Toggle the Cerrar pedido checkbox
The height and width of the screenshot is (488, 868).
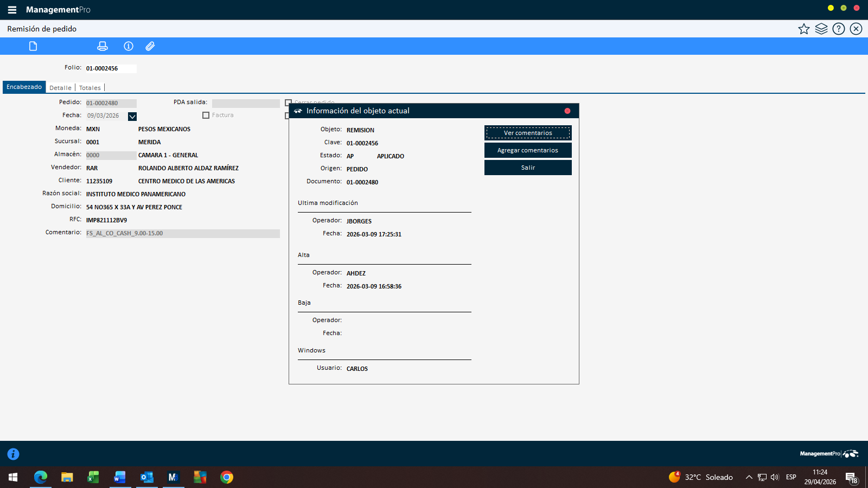pos(288,102)
